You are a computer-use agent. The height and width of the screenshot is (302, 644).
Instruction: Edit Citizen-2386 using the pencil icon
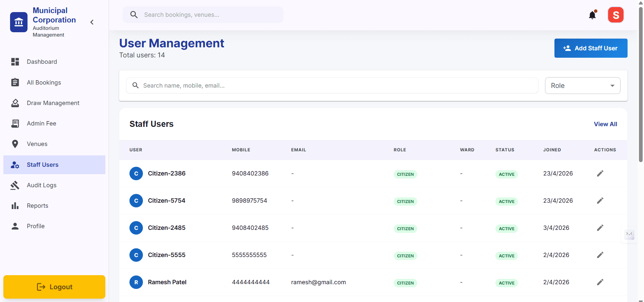click(600, 173)
